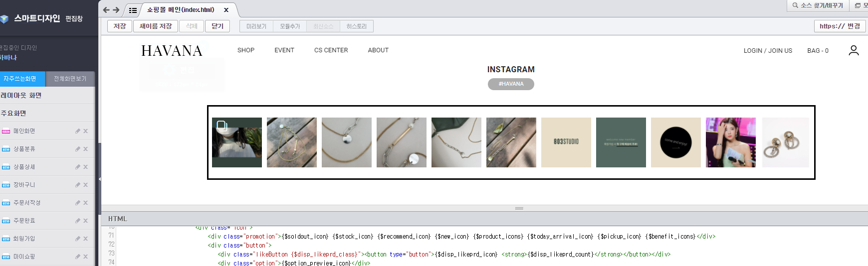Go back with the left arrow icon

click(x=106, y=10)
